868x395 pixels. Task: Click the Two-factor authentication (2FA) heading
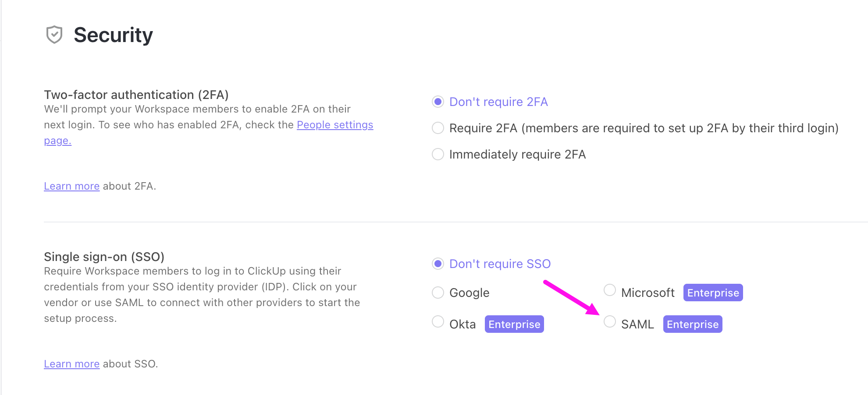click(136, 95)
